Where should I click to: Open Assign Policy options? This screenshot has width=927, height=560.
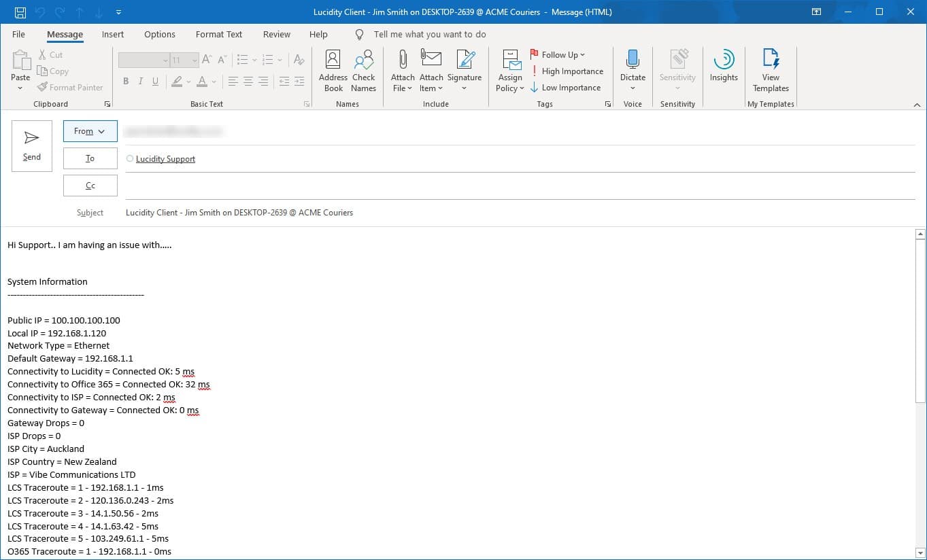pyautogui.click(x=510, y=71)
